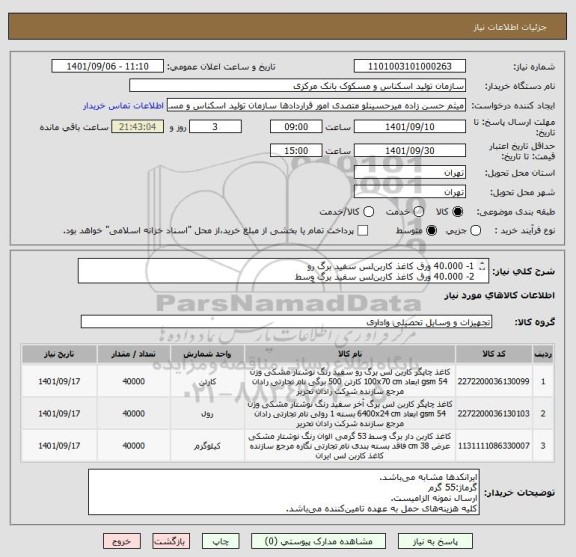Click quantity 40000 in row 3
The width and height of the screenshot is (576, 557).
133,446
